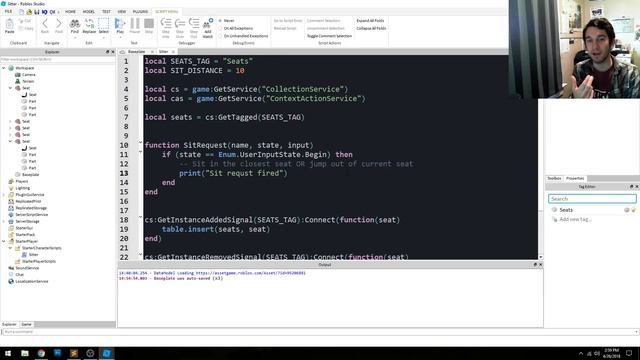
Task: Click the Find binoculars icon
Action: tap(74, 24)
